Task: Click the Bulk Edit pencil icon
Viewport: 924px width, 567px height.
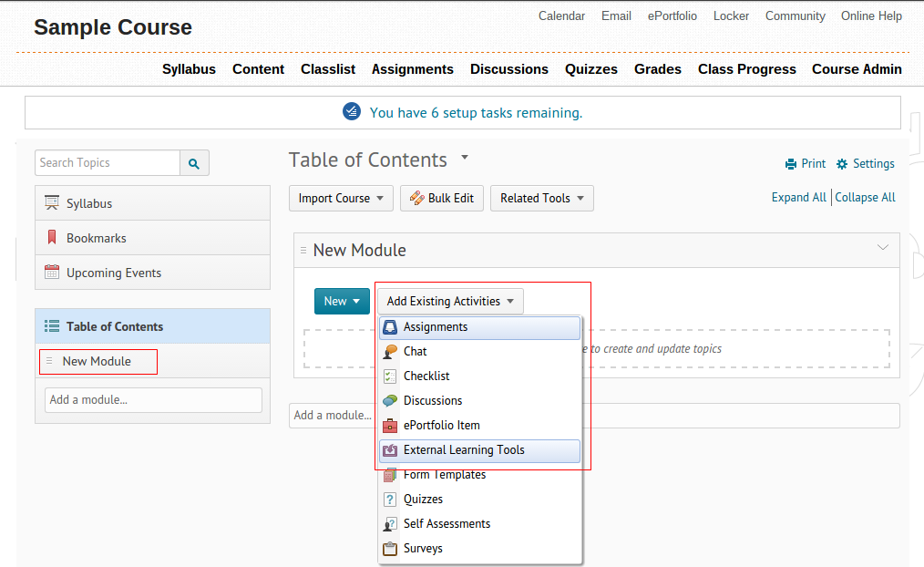Action: click(417, 198)
